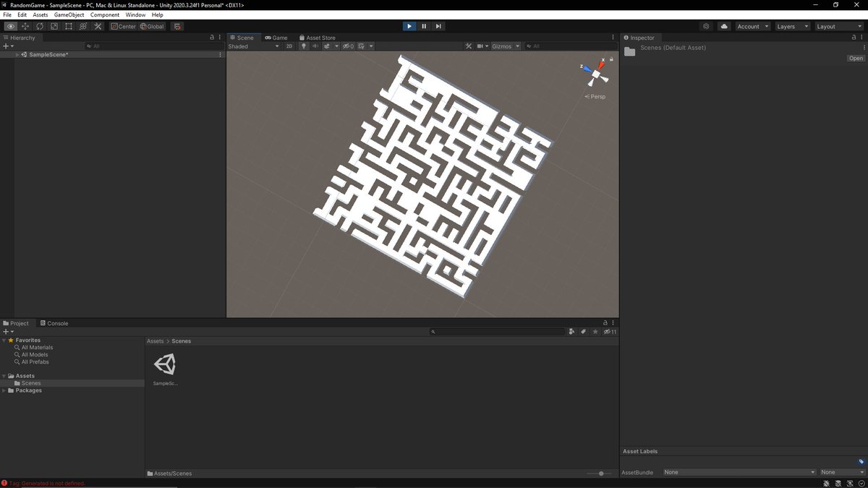Select the Rect tool
Viewport: 868px width, 488px height.
click(x=69, y=26)
